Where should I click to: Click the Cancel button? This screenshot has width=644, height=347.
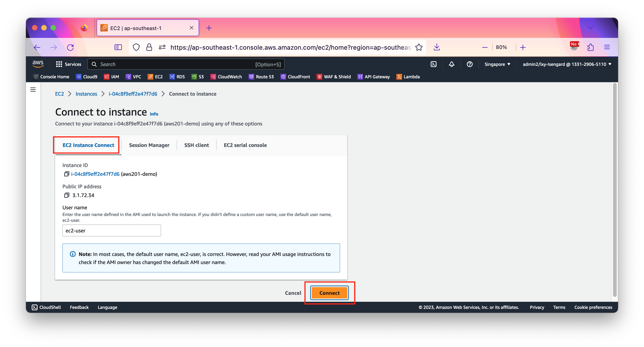293,293
